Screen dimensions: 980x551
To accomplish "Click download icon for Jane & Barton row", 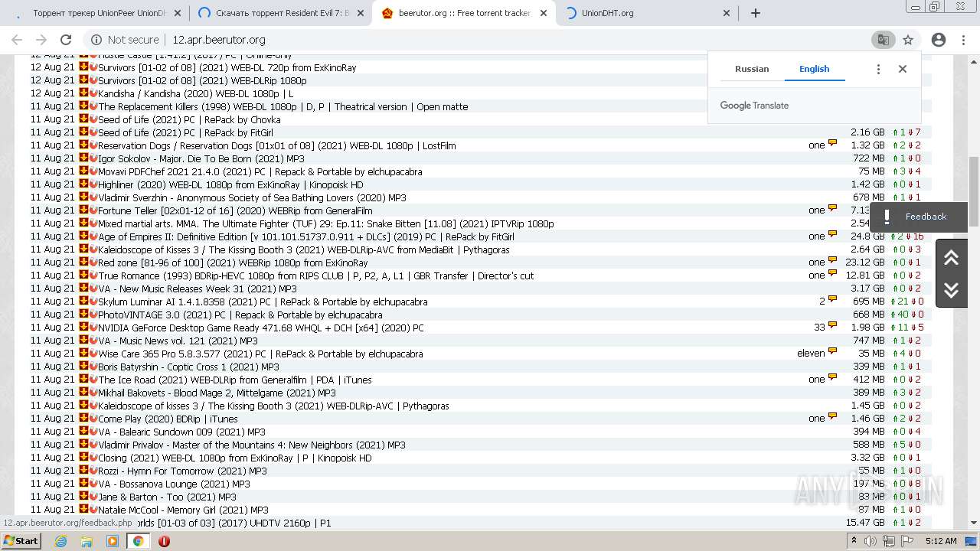I will [x=83, y=496].
